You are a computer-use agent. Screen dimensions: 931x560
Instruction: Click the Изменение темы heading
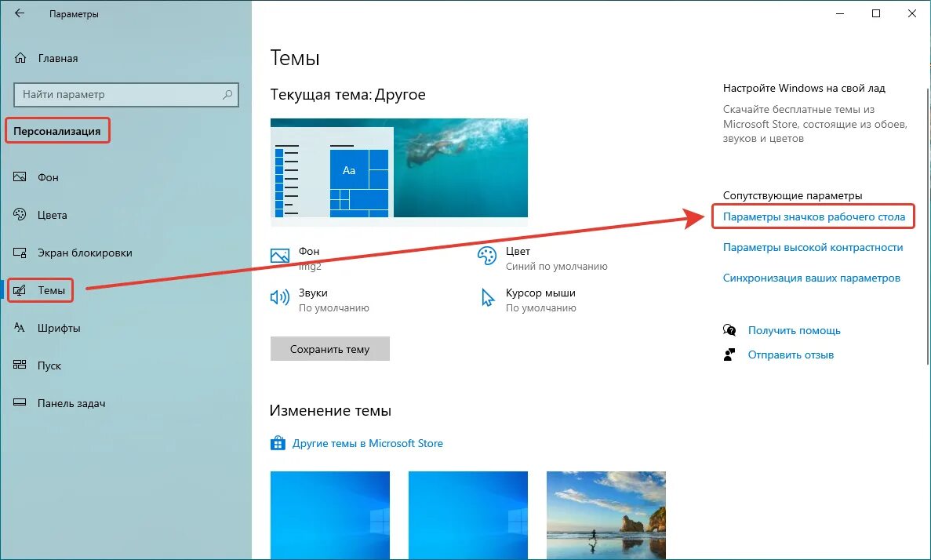coord(330,410)
